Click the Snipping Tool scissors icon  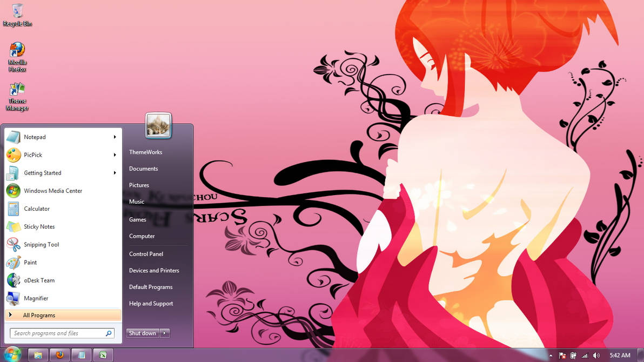click(x=13, y=244)
